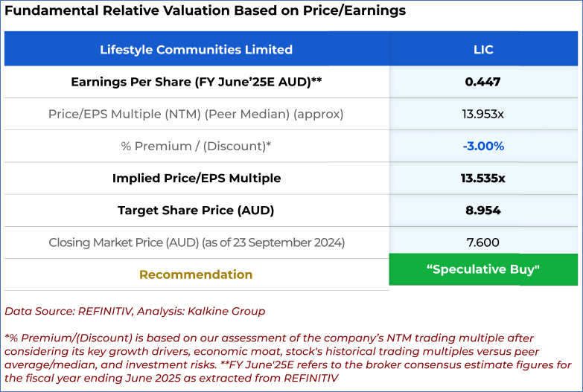Click the 13.953x peer median value
The width and height of the screenshot is (583, 392).
pyautogui.click(x=482, y=114)
